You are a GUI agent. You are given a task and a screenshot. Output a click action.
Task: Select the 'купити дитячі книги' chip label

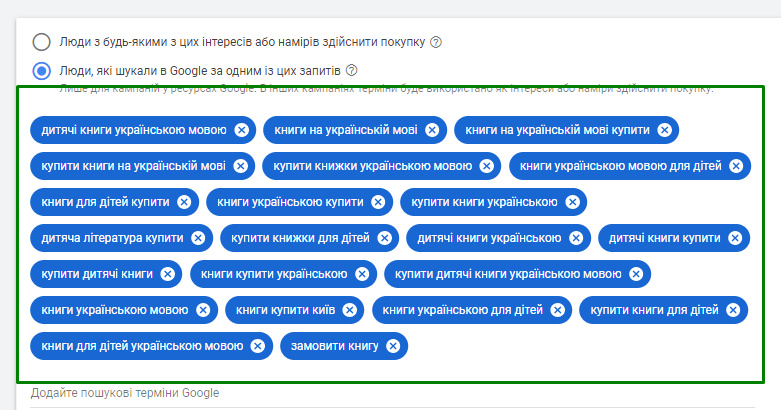pos(97,274)
